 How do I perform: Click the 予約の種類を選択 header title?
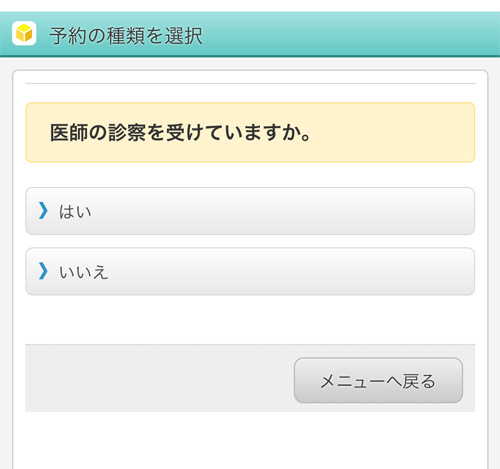pyautogui.click(x=126, y=35)
